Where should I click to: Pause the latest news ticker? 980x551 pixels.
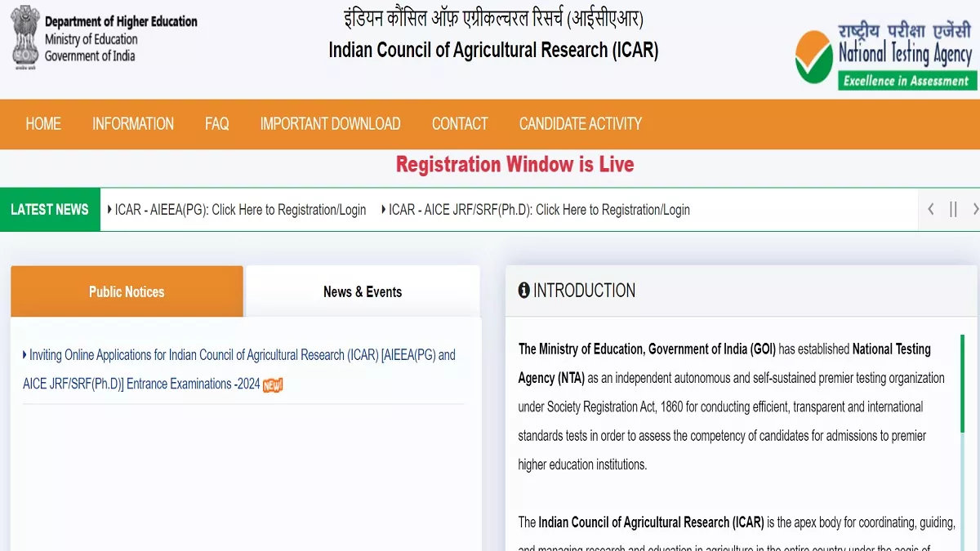click(x=953, y=209)
